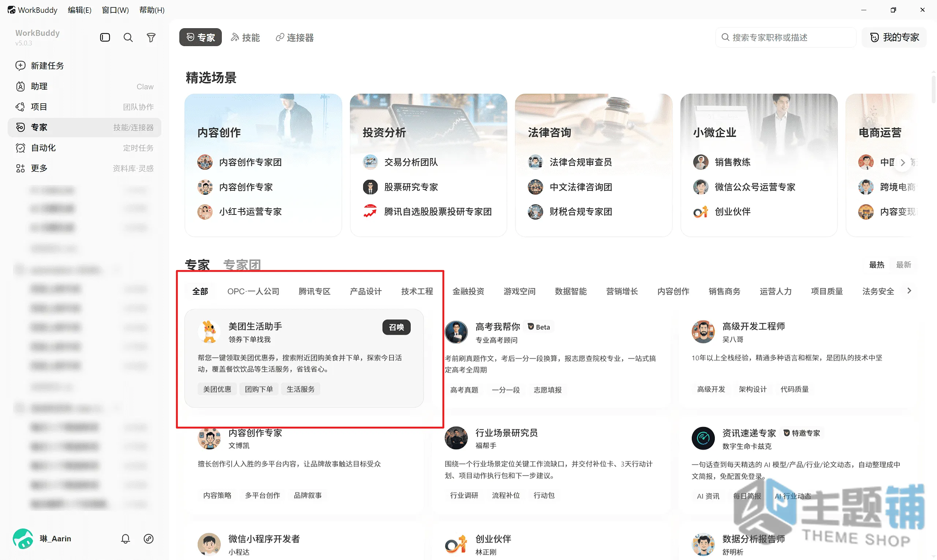Open 我的专家 button
This screenshot has height=560, width=937.
pyautogui.click(x=894, y=37)
